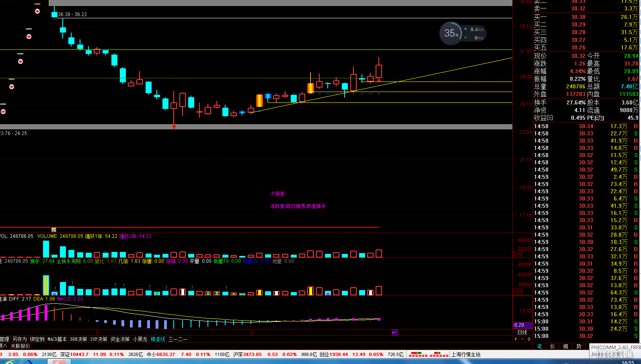Click the red triangle signal under the last candle
This screenshot has height=364, width=641.
[379, 80]
